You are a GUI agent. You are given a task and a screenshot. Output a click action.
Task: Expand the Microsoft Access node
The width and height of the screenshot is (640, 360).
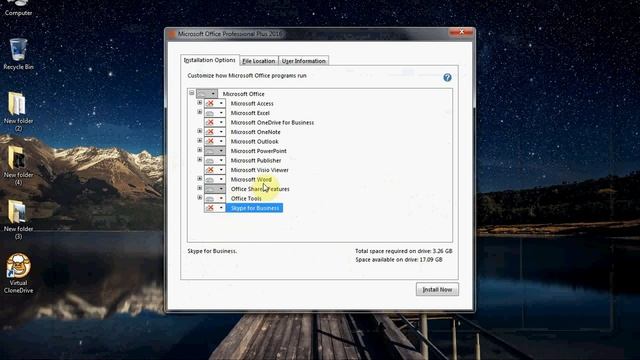pyautogui.click(x=200, y=102)
